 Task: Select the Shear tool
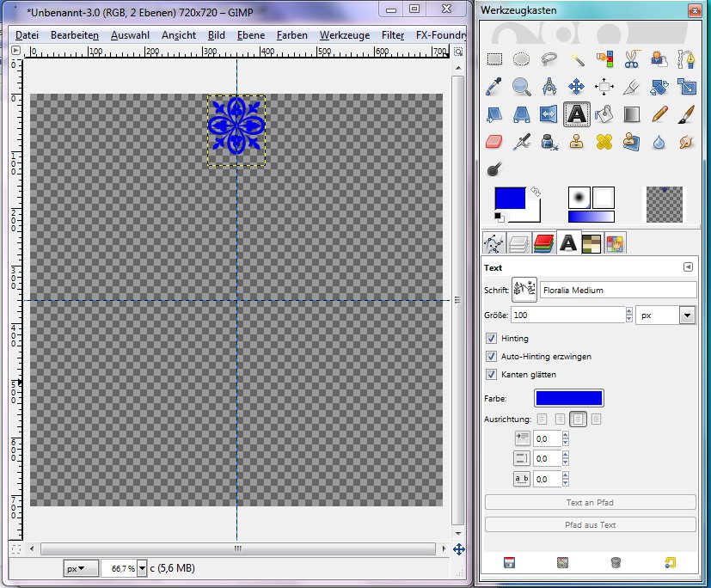(494, 114)
